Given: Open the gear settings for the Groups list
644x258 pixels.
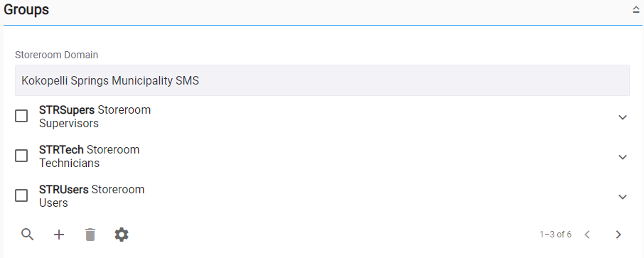Looking at the screenshot, I should click(x=122, y=235).
